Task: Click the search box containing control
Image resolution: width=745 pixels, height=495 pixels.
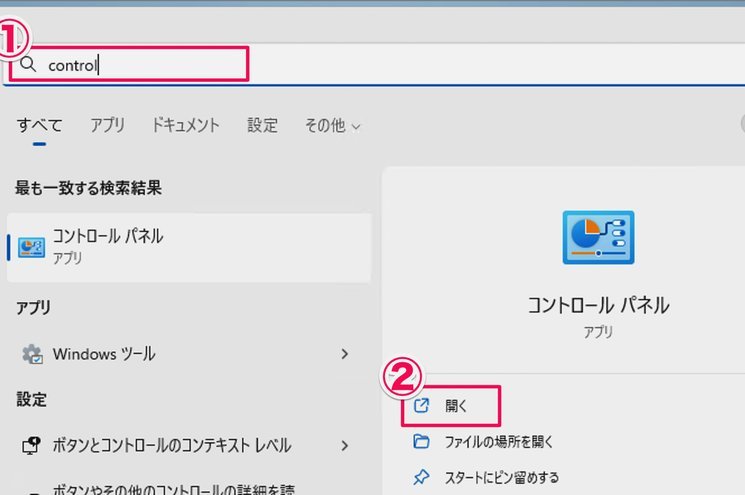Action: pyautogui.click(x=372, y=65)
